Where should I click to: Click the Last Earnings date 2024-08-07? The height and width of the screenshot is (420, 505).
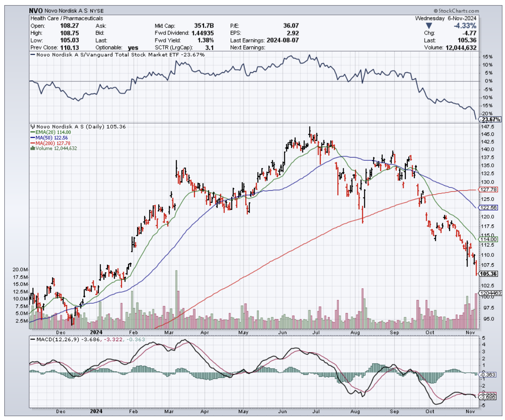286,40
